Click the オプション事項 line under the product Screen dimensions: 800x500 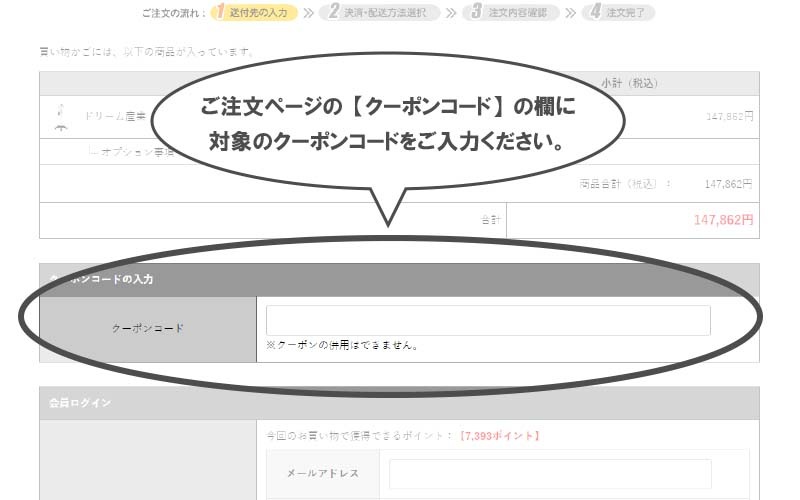(130, 152)
